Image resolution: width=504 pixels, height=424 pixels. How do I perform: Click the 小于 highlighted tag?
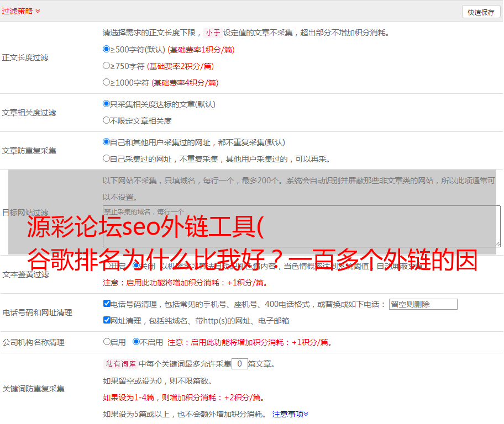213,33
